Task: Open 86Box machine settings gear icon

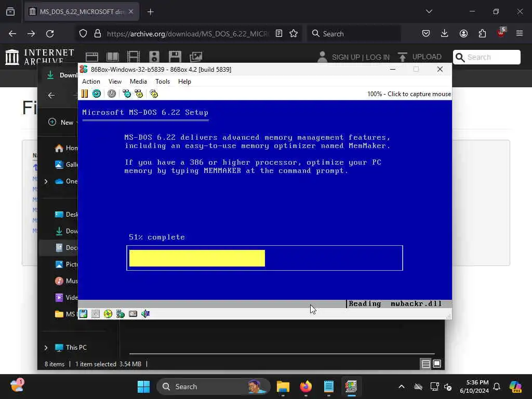Action: (x=154, y=94)
